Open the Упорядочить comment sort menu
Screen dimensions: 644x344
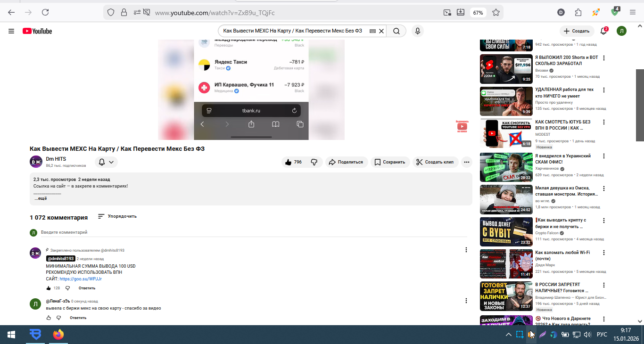117,216
